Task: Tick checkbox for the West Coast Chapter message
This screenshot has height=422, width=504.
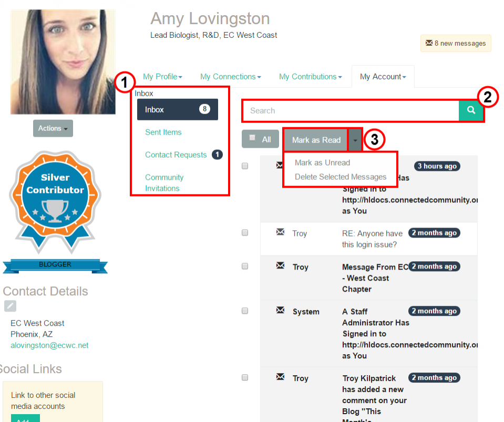Action: tap(245, 266)
